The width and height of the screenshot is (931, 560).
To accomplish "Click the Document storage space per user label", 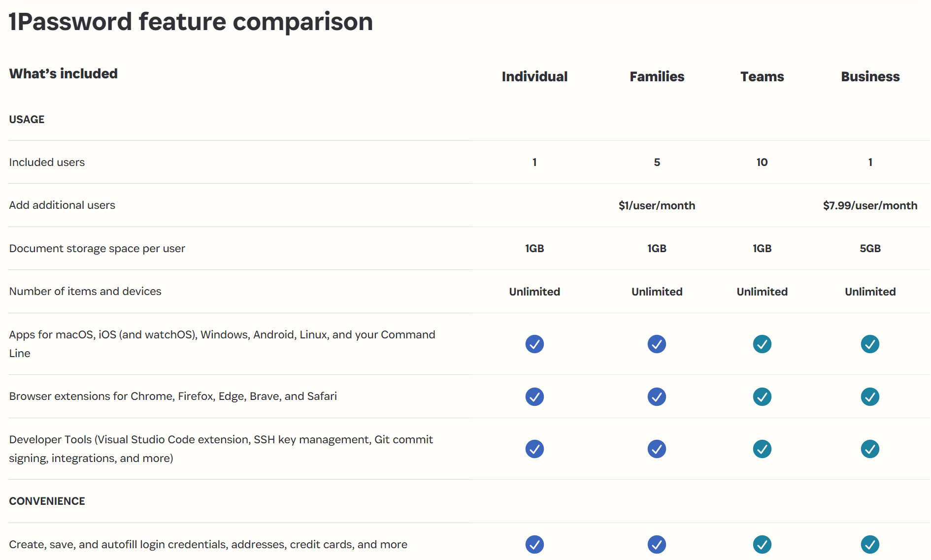I will click(x=97, y=249).
